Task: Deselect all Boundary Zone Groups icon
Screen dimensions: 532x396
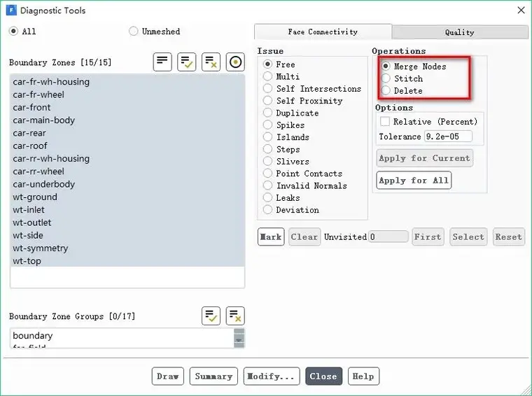Action: click(x=235, y=316)
